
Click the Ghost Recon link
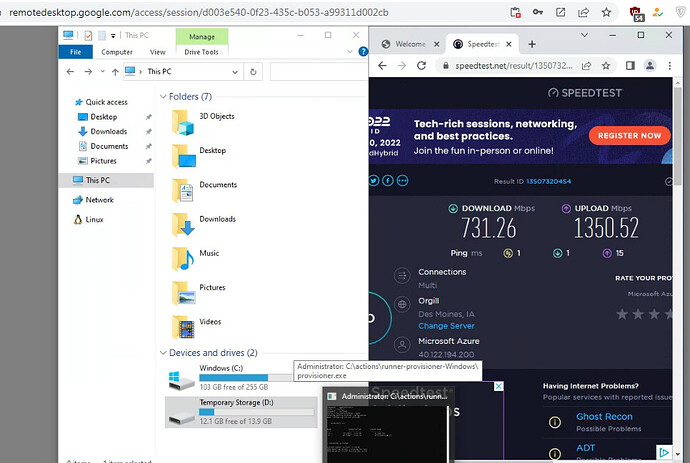click(x=604, y=417)
